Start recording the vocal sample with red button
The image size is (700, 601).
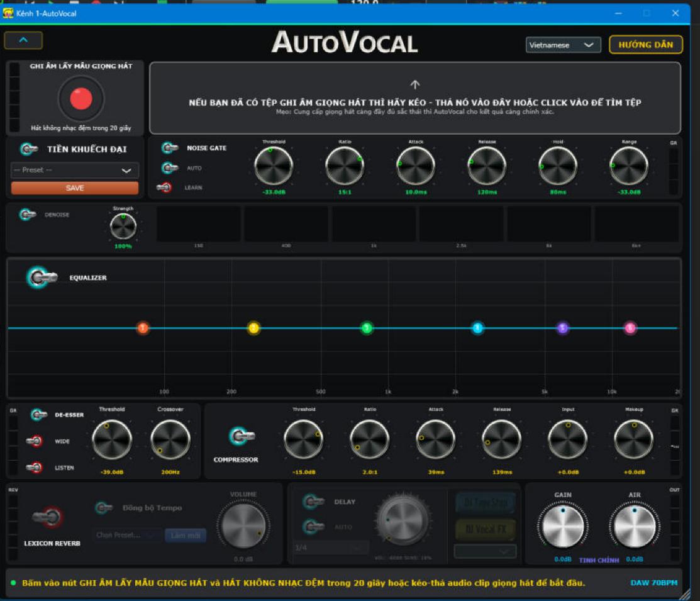coord(81,98)
